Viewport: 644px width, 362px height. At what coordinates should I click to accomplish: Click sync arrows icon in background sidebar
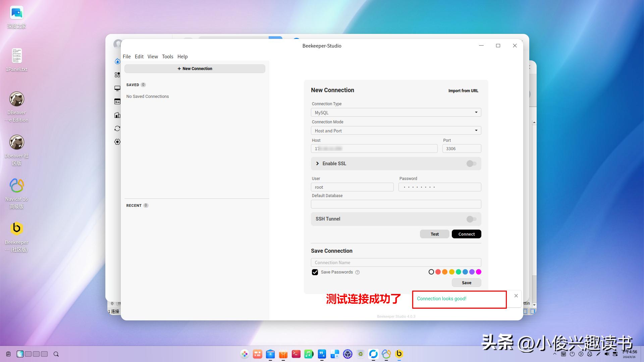coord(117,128)
